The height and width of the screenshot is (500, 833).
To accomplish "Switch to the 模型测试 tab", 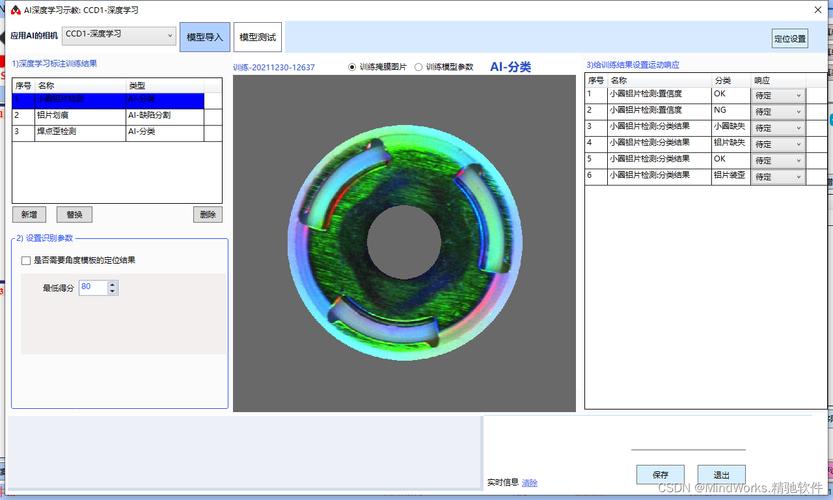I will pyautogui.click(x=258, y=37).
